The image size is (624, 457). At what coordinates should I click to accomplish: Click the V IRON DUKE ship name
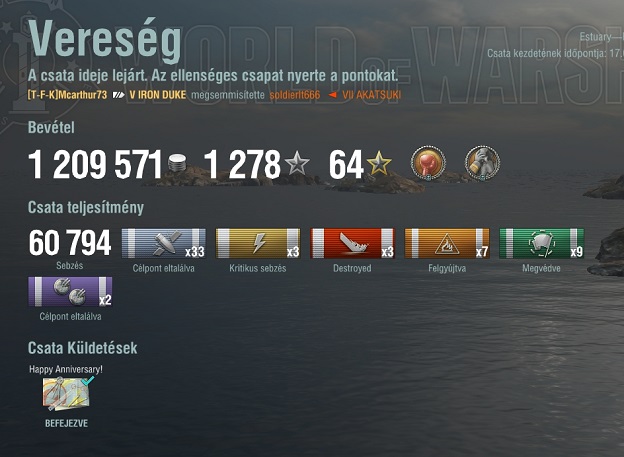point(158,95)
